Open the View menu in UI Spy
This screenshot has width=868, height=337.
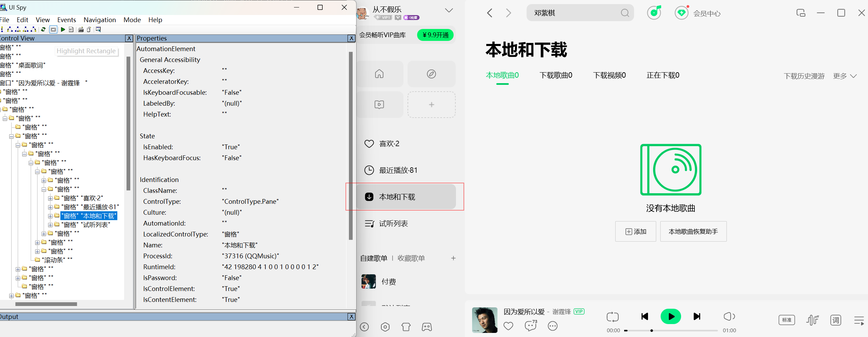click(x=43, y=20)
